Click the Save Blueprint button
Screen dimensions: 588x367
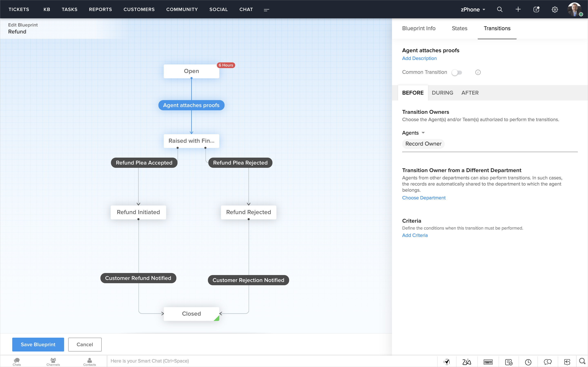tap(38, 344)
